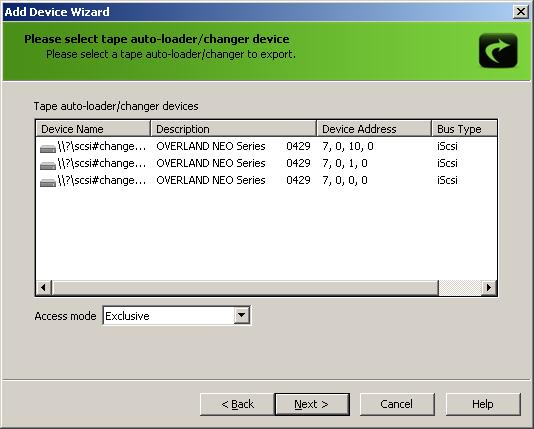The image size is (534, 429).
Task: Click the horizontal scrollbar right arrow
Action: coord(489,287)
